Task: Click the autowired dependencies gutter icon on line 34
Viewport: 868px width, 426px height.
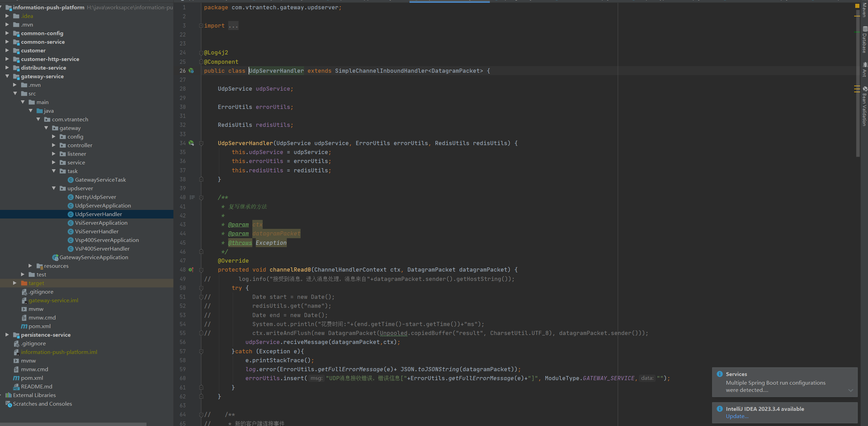Action: (x=191, y=143)
